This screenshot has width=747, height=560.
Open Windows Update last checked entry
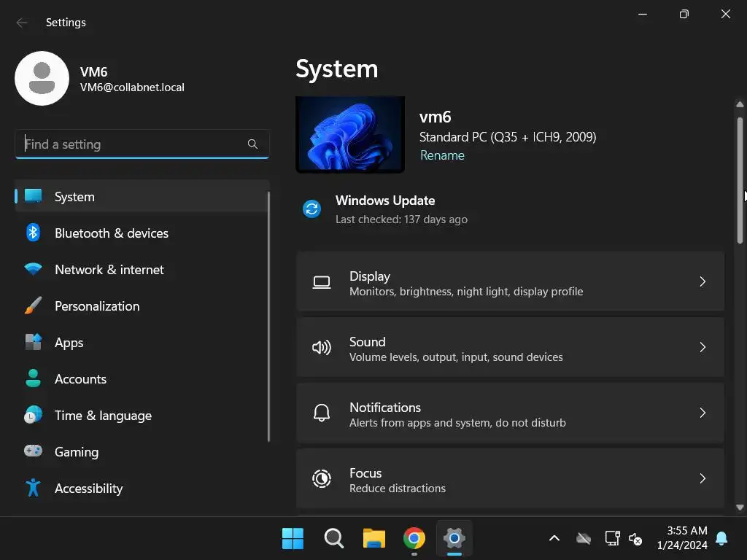[385, 209]
